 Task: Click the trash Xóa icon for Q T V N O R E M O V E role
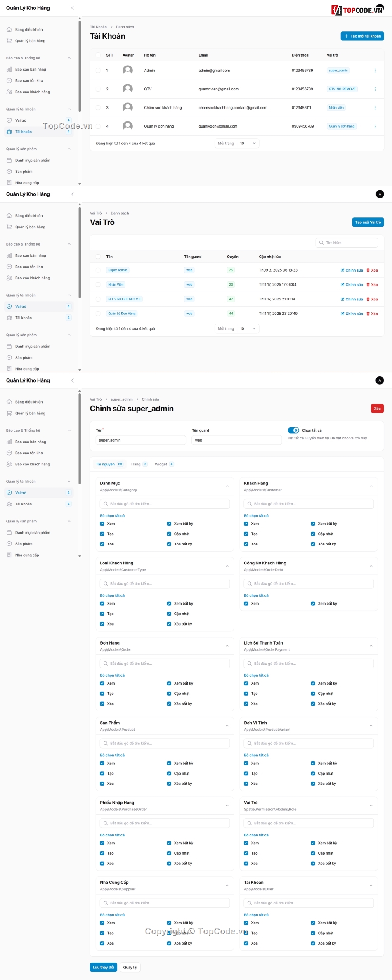[x=368, y=299]
